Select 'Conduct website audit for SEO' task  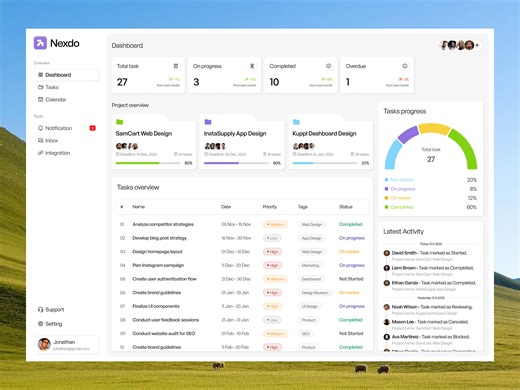pyautogui.click(x=164, y=334)
